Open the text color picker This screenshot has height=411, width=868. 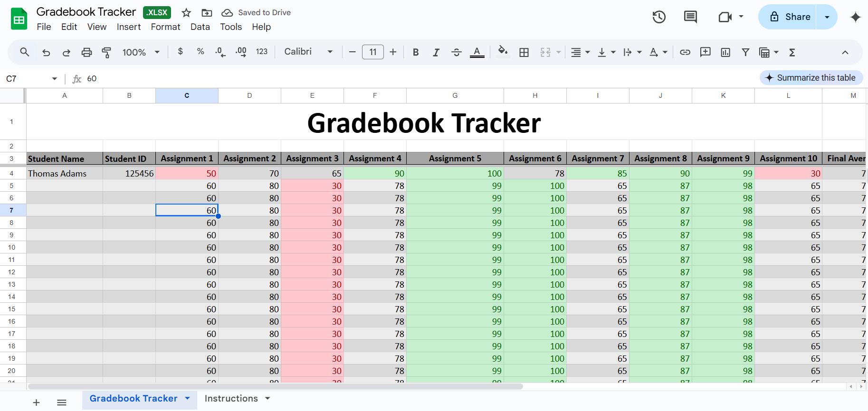click(477, 52)
